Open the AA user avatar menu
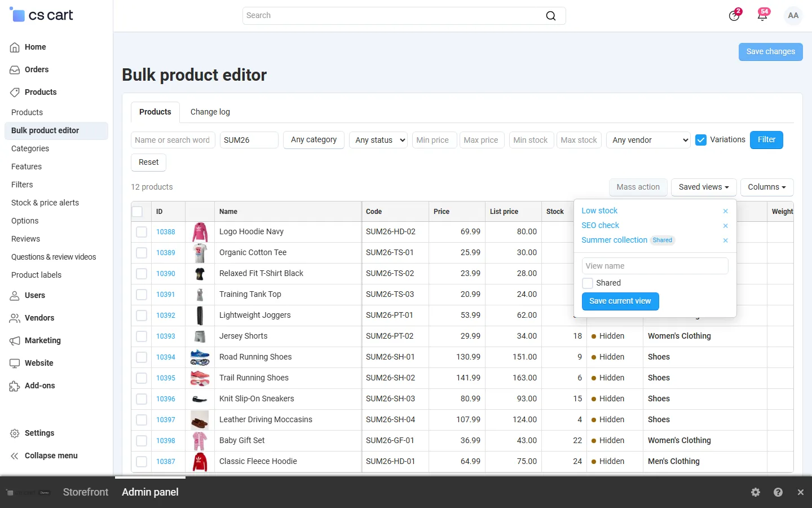The height and width of the screenshot is (508, 812). 793,16
